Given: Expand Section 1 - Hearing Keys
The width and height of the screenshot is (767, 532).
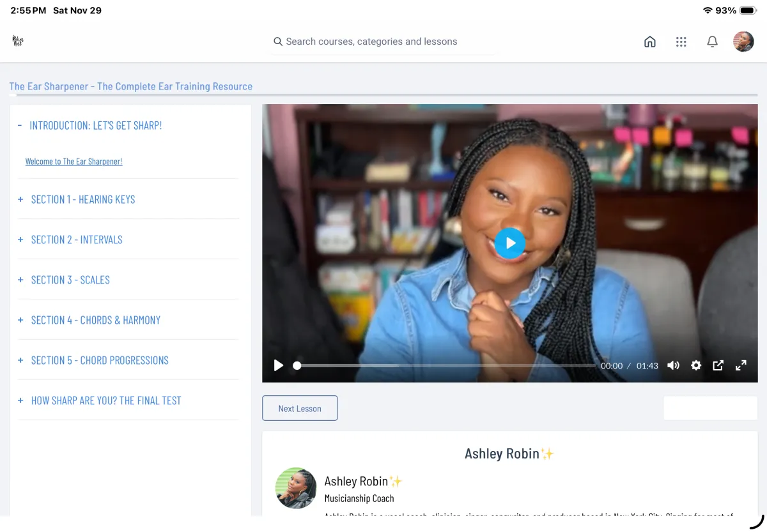Looking at the screenshot, I should [77, 199].
